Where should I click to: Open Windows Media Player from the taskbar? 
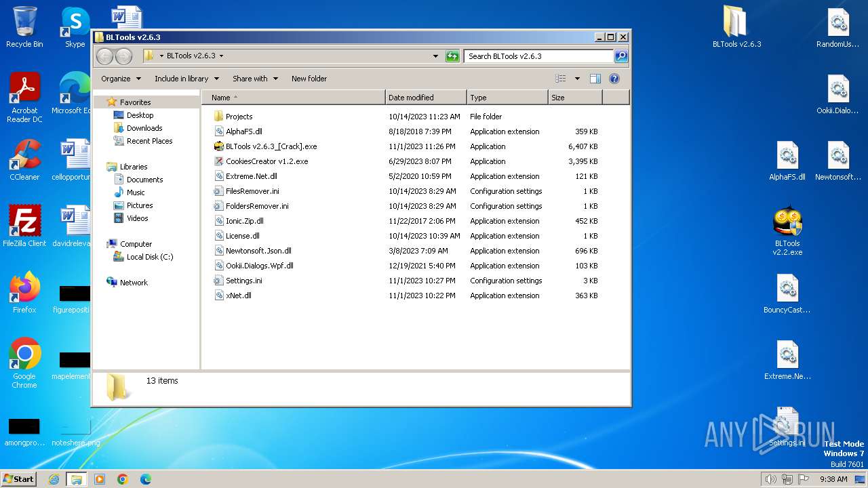(100, 479)
